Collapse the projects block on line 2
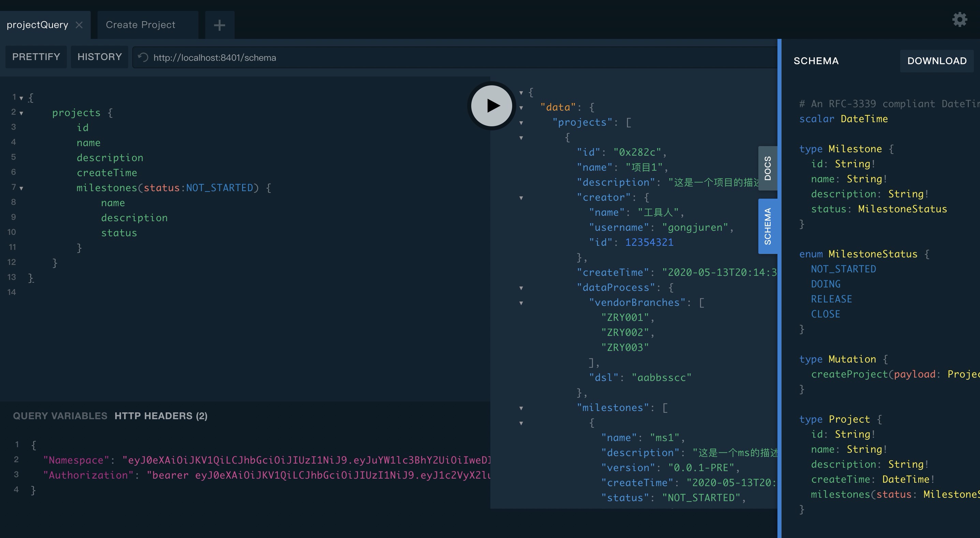 [21, 113]
